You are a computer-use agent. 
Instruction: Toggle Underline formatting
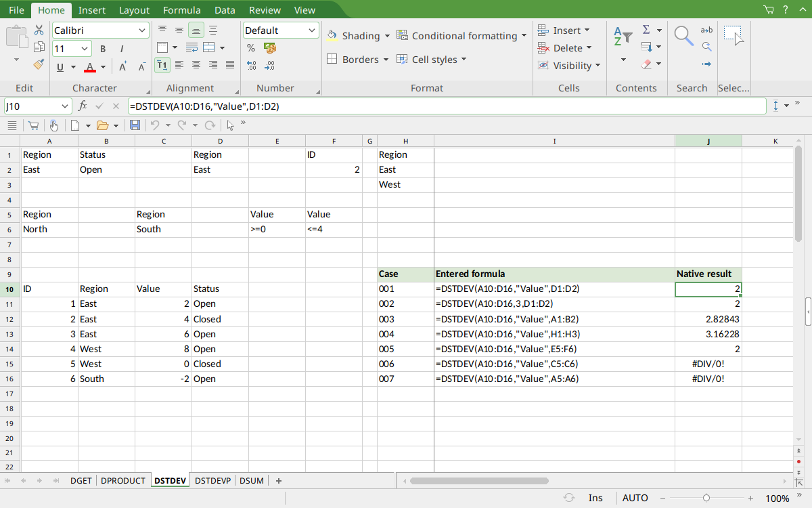point(60,66)
